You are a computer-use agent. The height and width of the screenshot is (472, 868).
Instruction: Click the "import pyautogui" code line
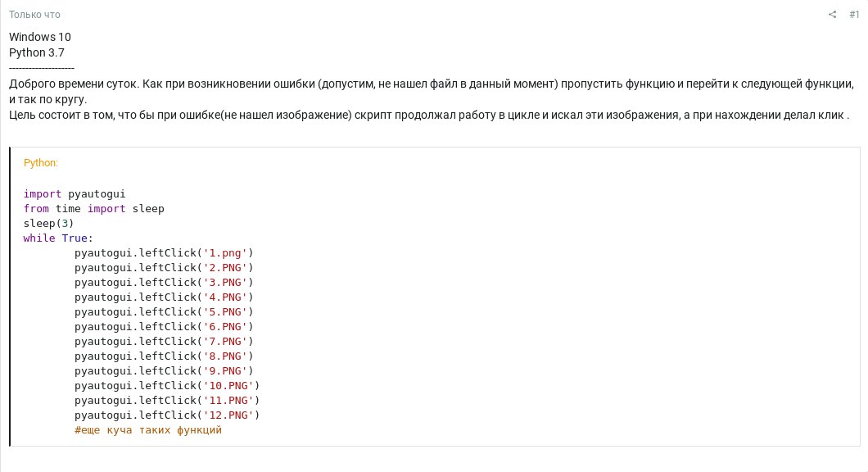[x=75, y=194]
